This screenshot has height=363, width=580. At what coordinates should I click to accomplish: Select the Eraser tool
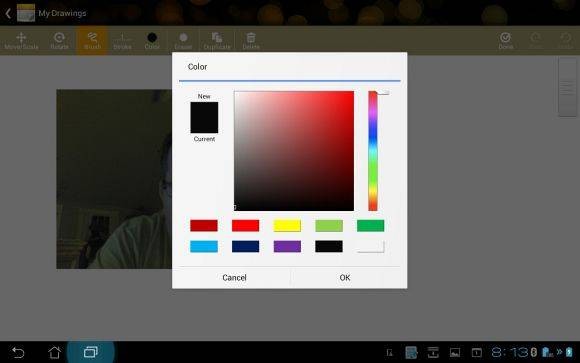point(183,41)
